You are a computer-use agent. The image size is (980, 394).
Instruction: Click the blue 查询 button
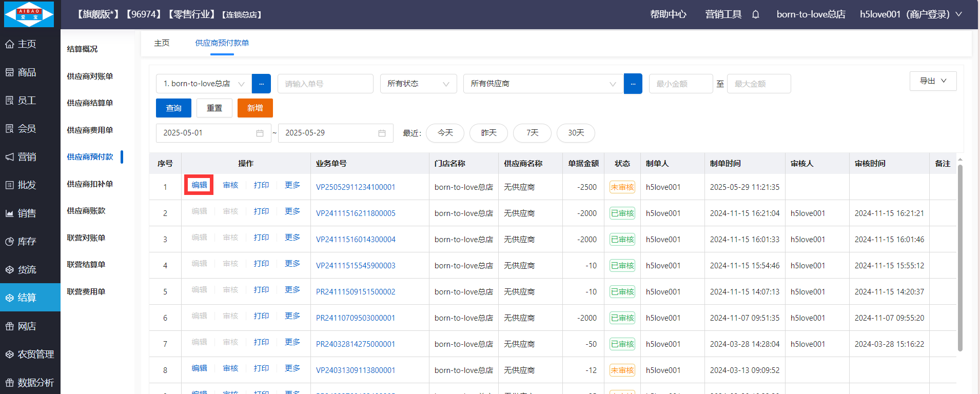tap(173, 108)
